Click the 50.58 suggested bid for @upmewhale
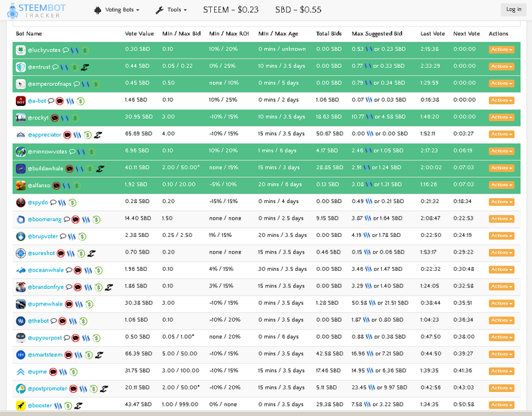532x416 pixels. pos(380,303)
